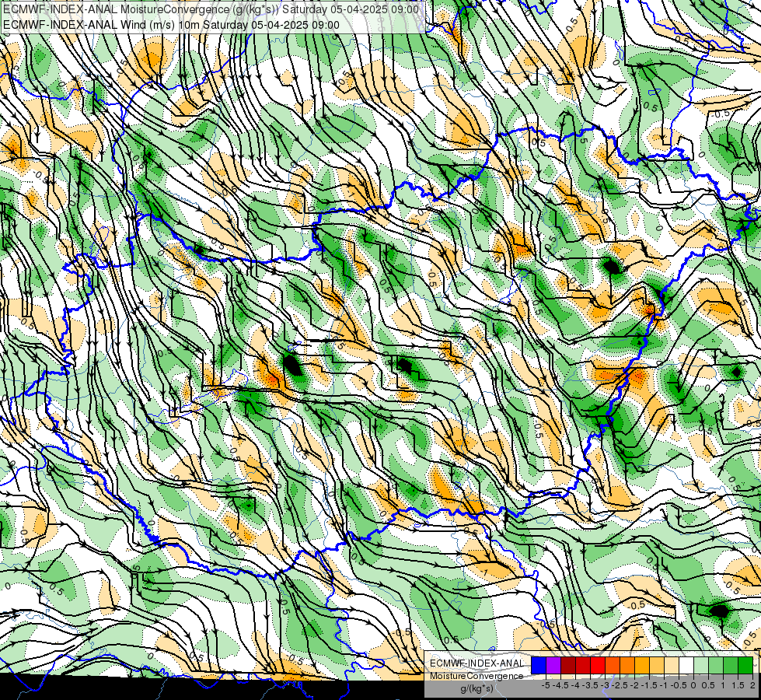Screen dimensions: 761x700
Task: Click the bright red legend swatch near -3.5
Action: pos(598,665)
